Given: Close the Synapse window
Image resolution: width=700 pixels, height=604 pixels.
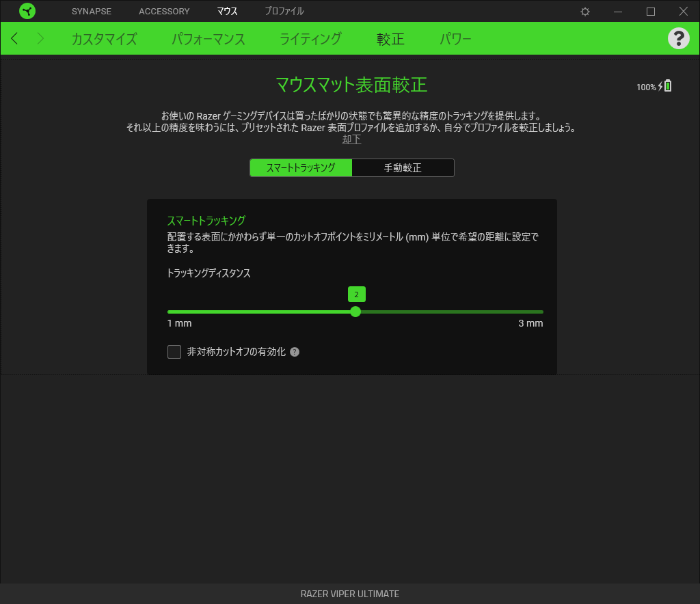Looking at the screenshot, I should 683,11.
